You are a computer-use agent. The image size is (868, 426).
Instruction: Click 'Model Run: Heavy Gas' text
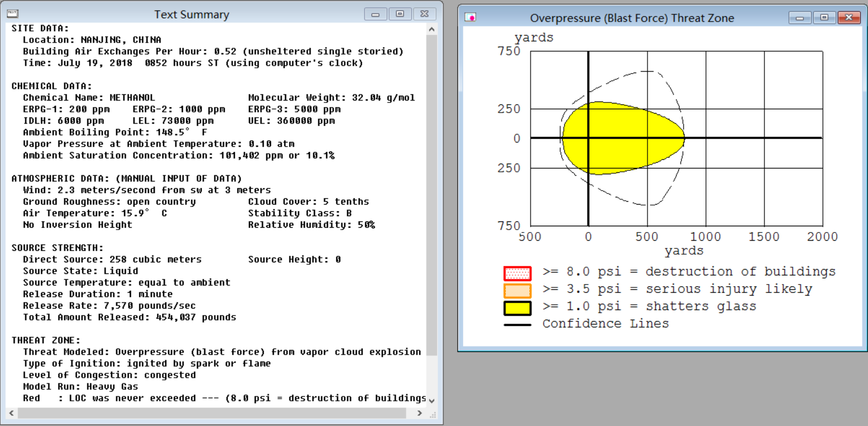tap(80, 387)
